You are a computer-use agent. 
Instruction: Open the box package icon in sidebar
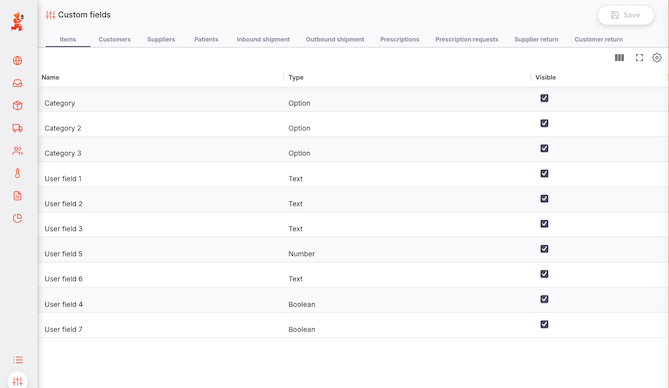click(x=17, y=105)
